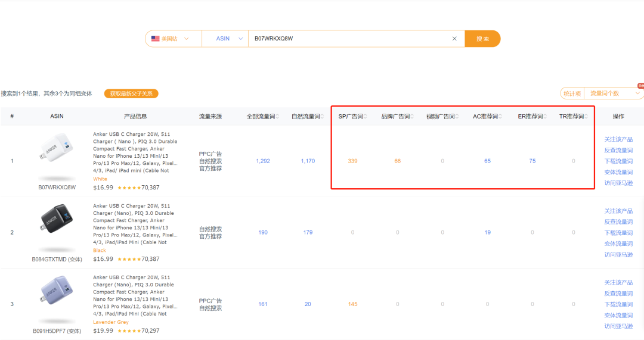Viewport: 644px width, 340px height.
Task: Click 反查流量词 for the Lavender Grey row
Action: [x=618, y=294]
